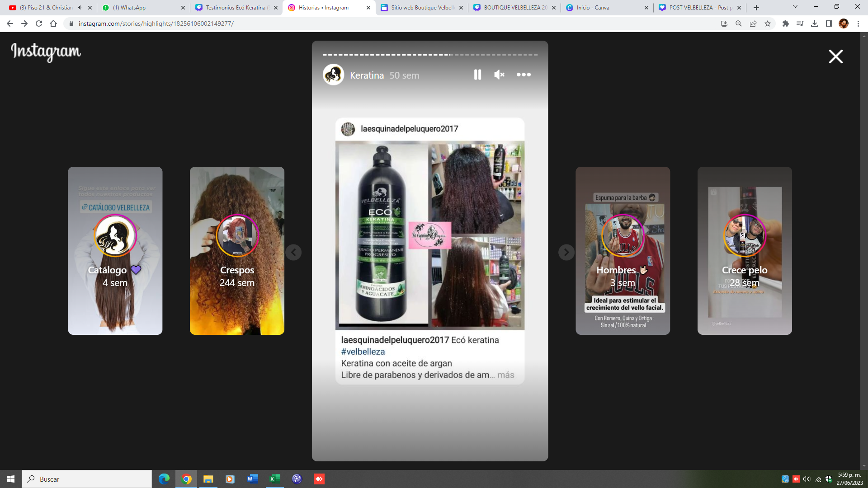Switch to the Inicio - Canva tab
The height and width of the screenshot is (488, 868).
tap(593, 8)
